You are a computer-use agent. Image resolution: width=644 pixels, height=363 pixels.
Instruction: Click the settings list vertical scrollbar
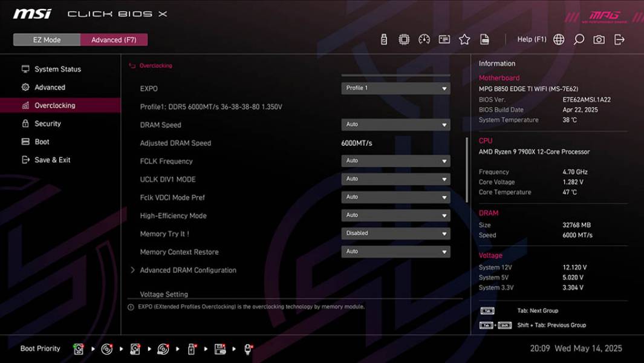pyautogui.click(x=467, y=170)
